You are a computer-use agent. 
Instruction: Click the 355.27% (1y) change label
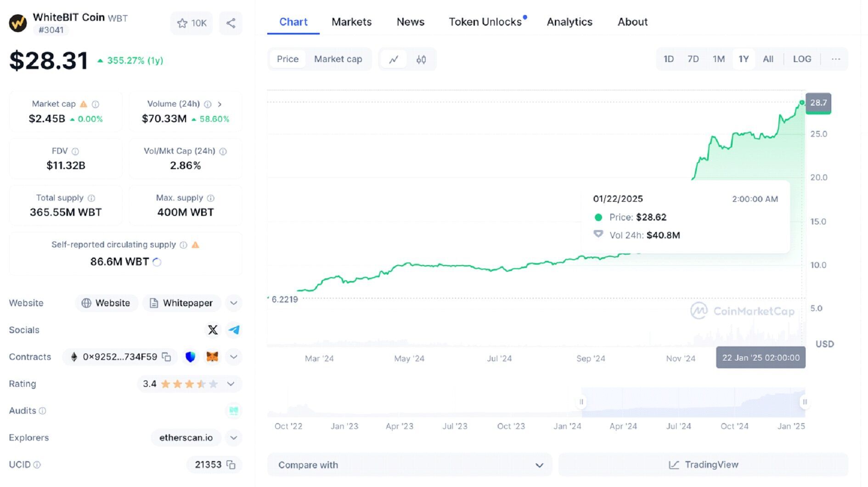[x=130, y=61]
